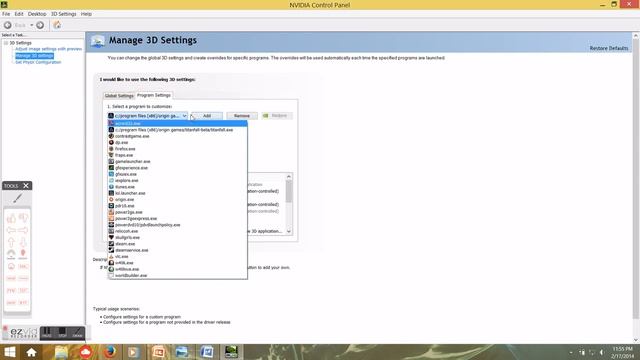
Task: Choose steamservice.exe from the list
Action: 178,250
